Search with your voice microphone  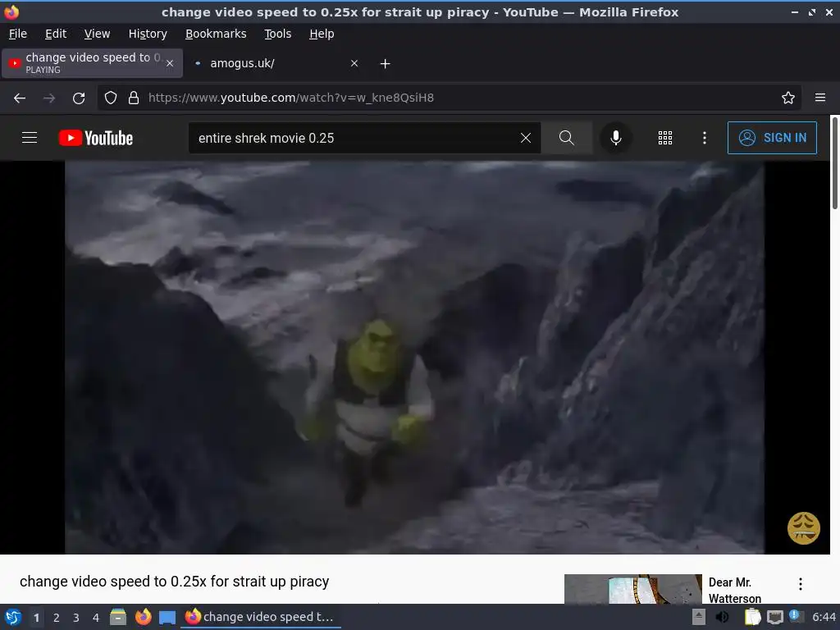(615, 138)
